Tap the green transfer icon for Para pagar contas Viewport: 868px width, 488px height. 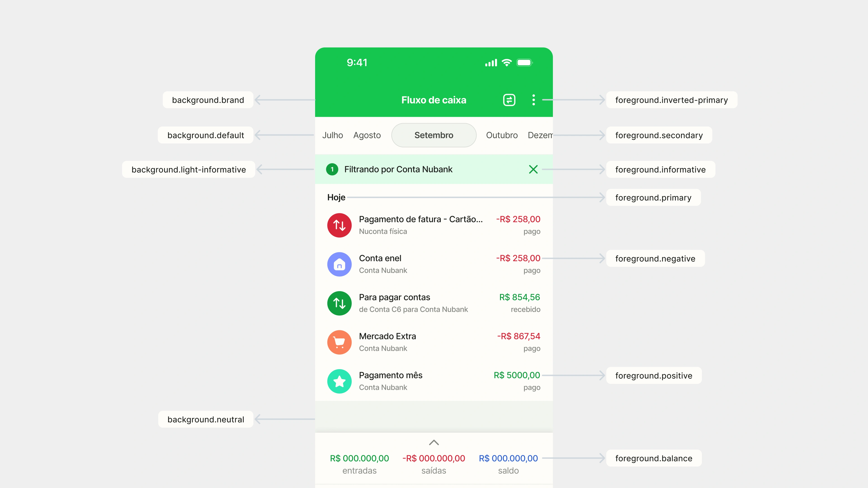(x=339, y=303)
